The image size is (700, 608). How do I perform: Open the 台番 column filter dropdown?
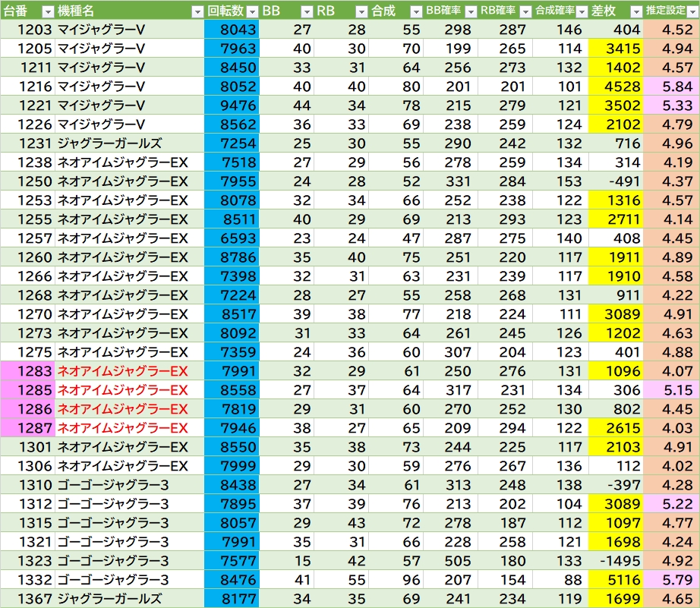[47, 11]
